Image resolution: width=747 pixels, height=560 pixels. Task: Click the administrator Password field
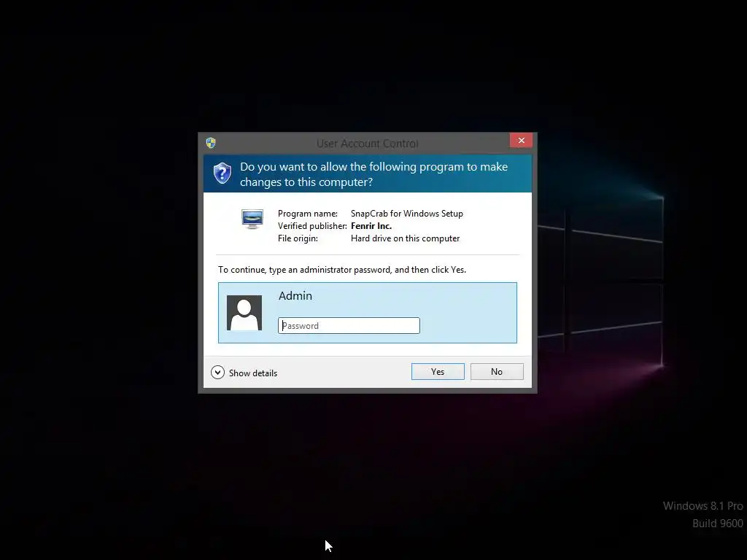pos(349,326)
